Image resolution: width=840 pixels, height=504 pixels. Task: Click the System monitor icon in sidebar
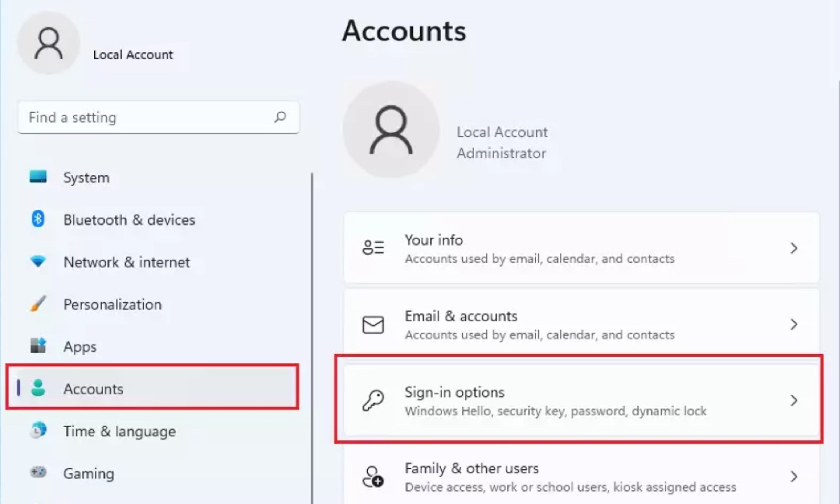point(38,177)
